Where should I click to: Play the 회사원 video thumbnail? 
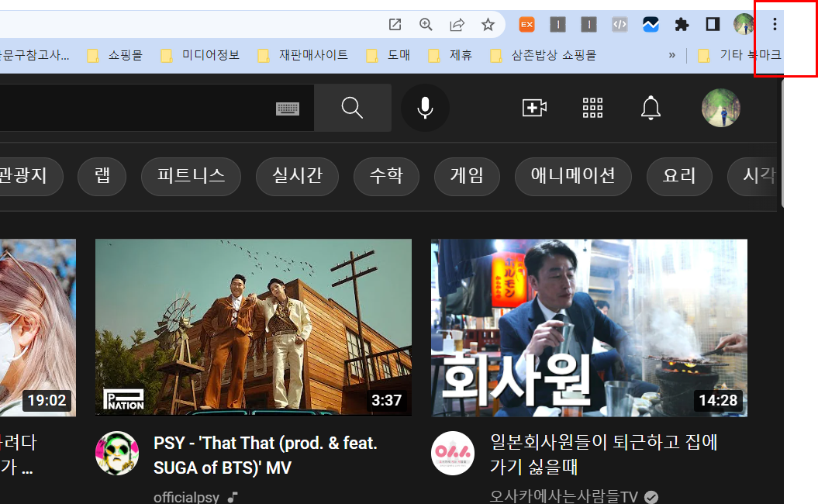pyautogui.click(x=589, y=328)
